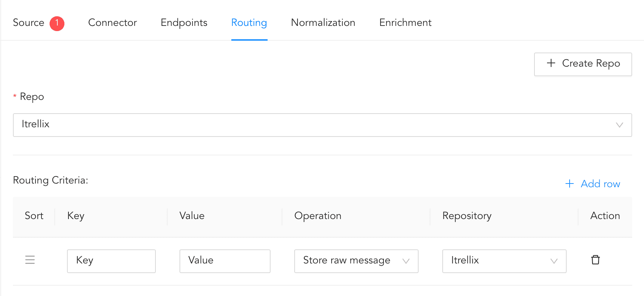
Task: Click the Add row link
Action: coord(593,184)
